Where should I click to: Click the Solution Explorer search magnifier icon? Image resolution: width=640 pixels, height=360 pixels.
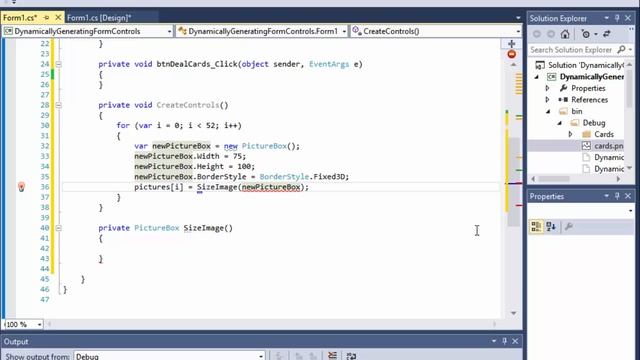click(x=621, y=49)
